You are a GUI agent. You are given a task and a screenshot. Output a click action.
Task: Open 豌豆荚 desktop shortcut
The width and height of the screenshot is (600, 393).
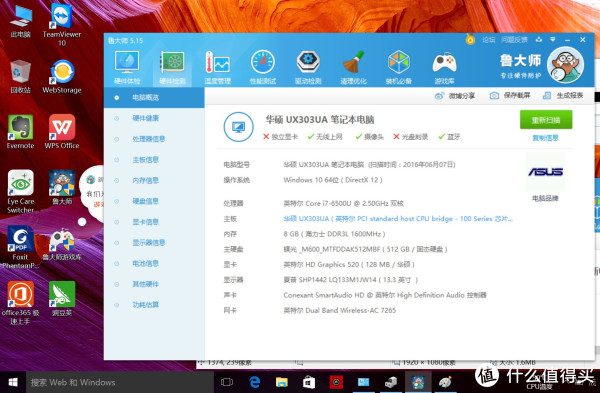point(62,299)
